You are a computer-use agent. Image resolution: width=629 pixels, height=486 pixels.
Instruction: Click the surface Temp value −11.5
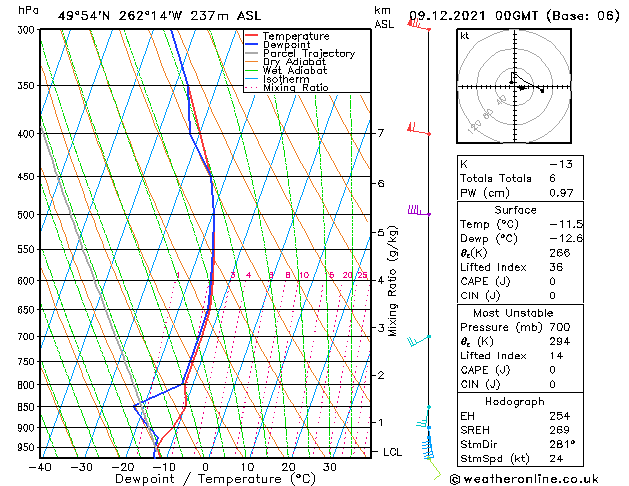(x=566, y=224)
